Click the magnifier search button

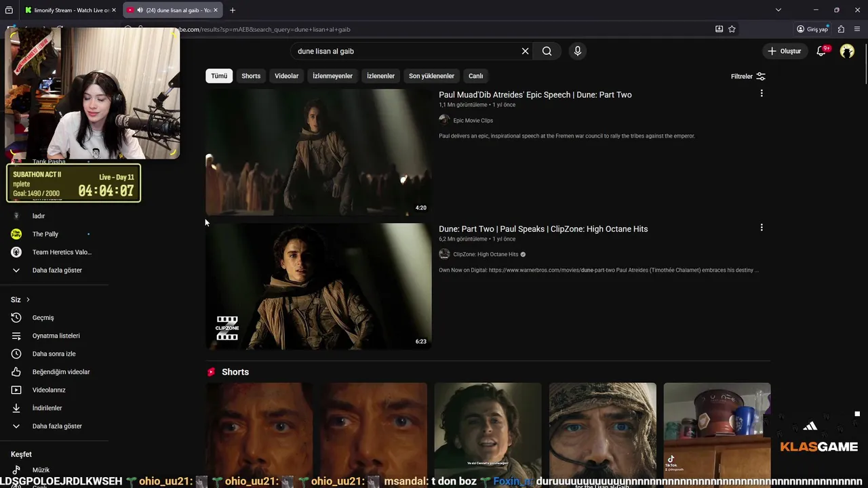pos(547,51)
